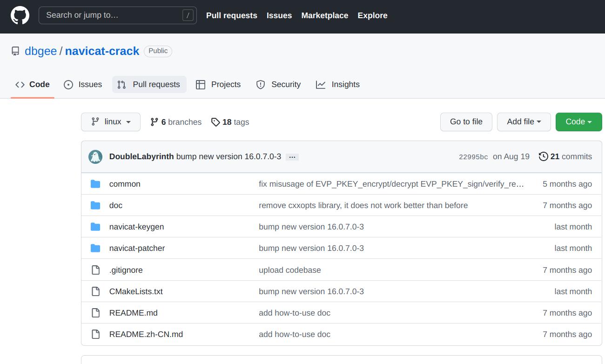
Task: Click add how-to-use doc message for README.zh-CN.md
Action: 295,334
